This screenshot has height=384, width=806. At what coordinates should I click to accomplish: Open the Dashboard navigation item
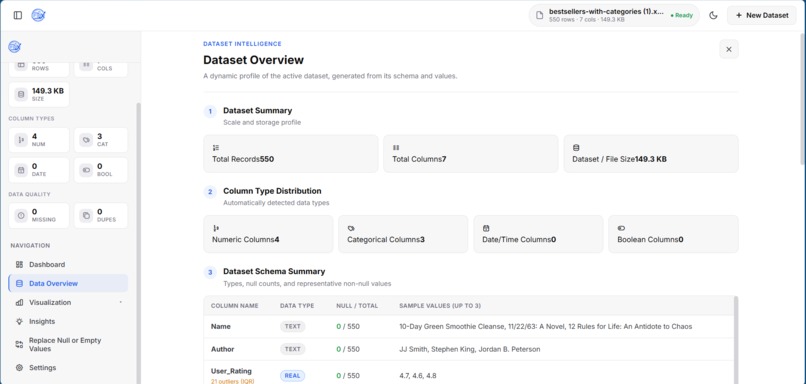click(68, 264)
